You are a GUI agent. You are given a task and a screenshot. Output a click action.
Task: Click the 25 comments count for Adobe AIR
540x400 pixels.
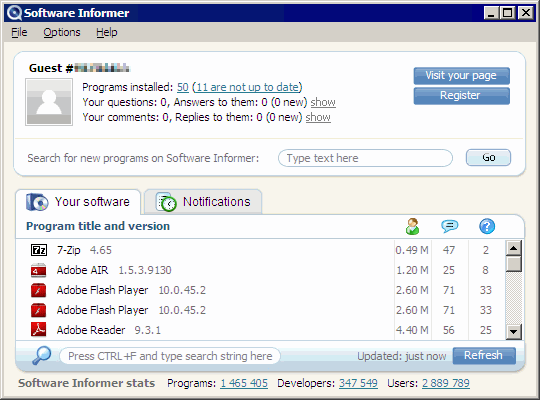[449, 270]
